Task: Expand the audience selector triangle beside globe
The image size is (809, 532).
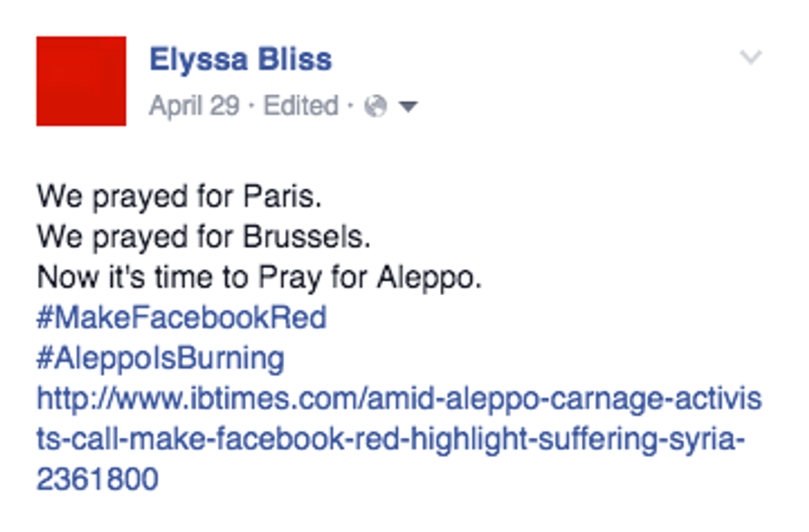Action: click(x=408, y=106)
